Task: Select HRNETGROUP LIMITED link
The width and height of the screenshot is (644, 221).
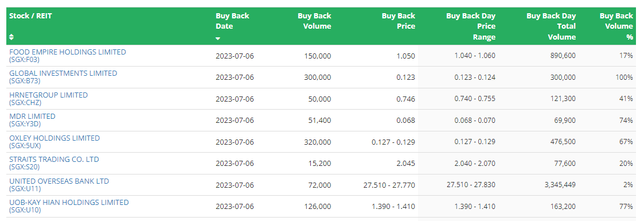Action: 49,95
